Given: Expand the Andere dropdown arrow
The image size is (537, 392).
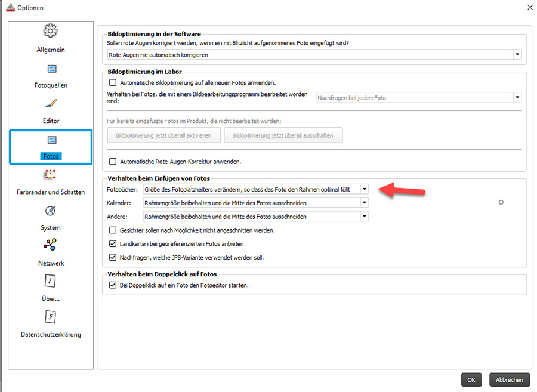Looking at the screenshot, I should click(x=365, y=217).
